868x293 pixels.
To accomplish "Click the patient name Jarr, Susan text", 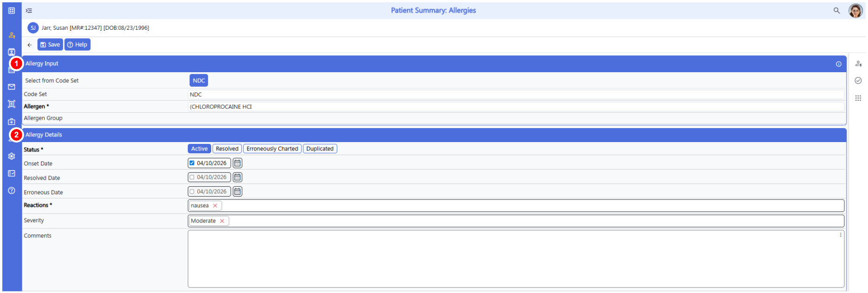I will coord(55,28).
